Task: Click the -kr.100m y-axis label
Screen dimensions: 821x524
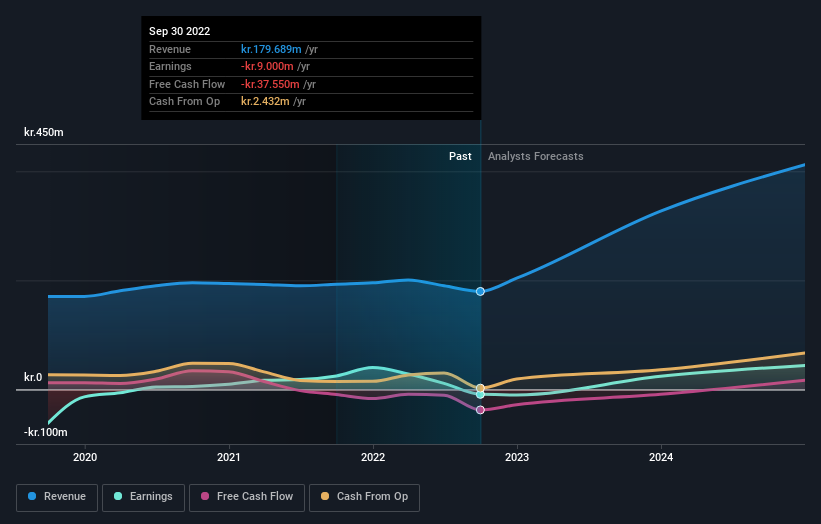Action: (x=46, y=432)
